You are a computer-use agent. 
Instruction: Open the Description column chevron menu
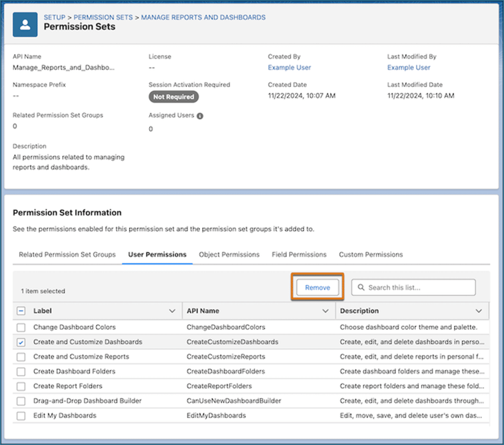click(479, 311)
